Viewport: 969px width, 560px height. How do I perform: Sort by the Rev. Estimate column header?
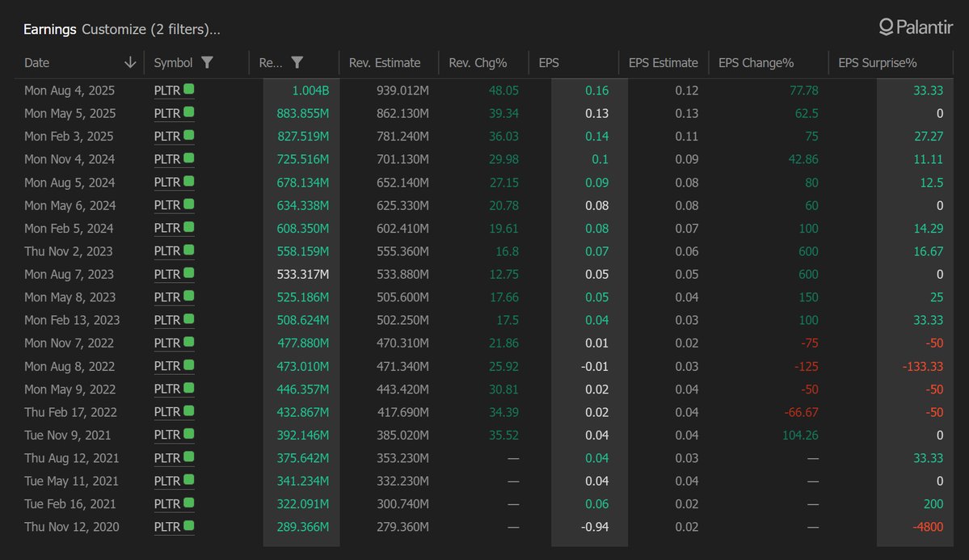pyautogui.click(x=385, y=63)
